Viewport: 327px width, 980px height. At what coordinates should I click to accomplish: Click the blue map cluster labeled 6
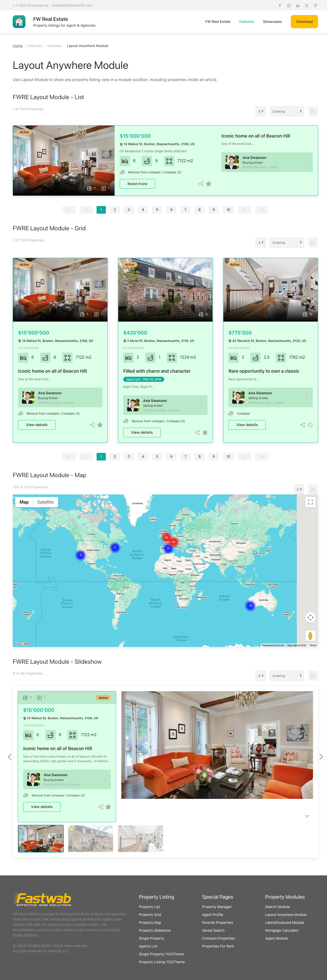(80, 555)
